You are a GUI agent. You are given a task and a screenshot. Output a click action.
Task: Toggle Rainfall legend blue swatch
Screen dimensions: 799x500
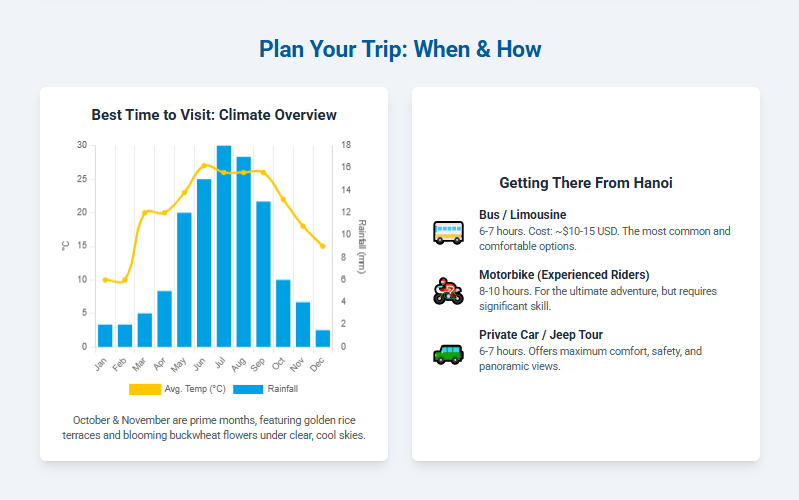point(248,389)
